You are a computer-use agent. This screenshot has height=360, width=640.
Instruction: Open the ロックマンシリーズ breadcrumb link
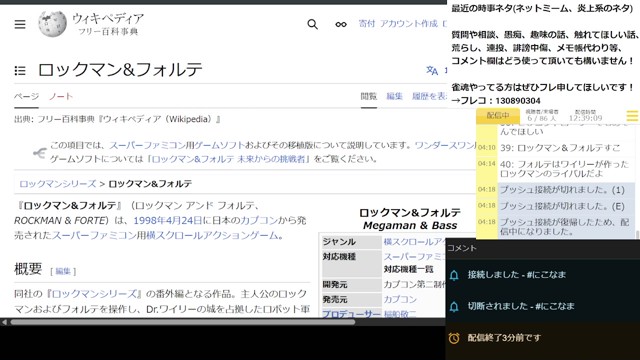click(x=58, y=184)
